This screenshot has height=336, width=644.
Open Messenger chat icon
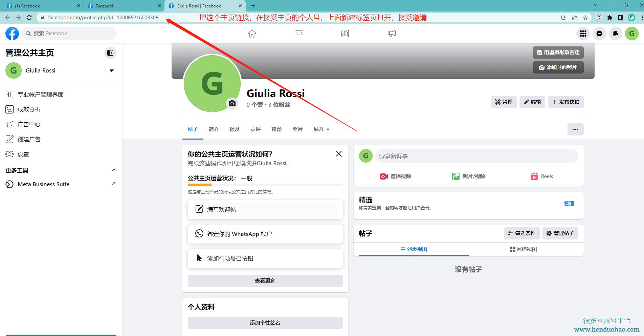[599, 34]
